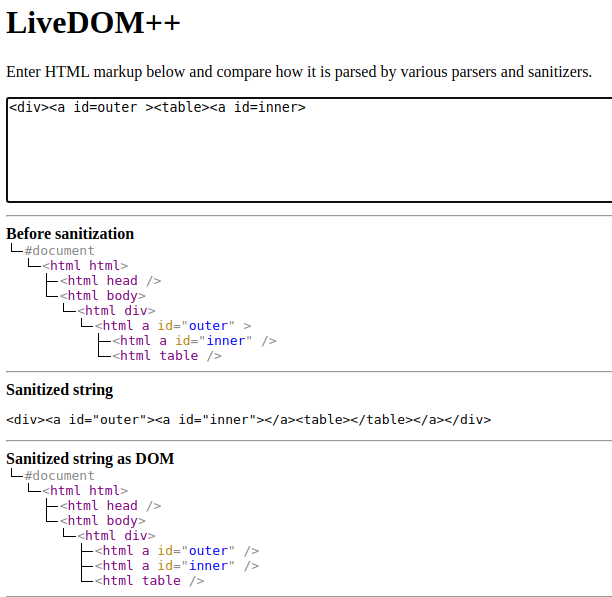
Task: Click html head node in Before sanitization tree
Action: [110, 281]
